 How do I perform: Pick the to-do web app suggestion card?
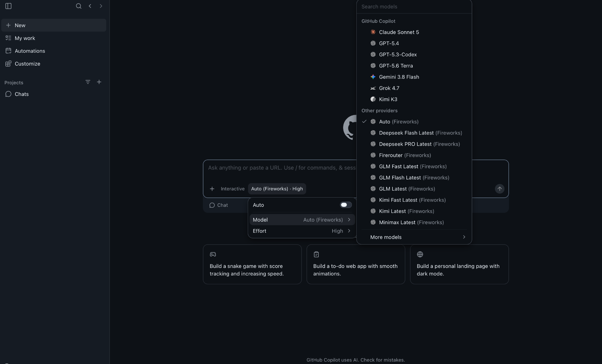pyautogui.click(x=356, y=264)
